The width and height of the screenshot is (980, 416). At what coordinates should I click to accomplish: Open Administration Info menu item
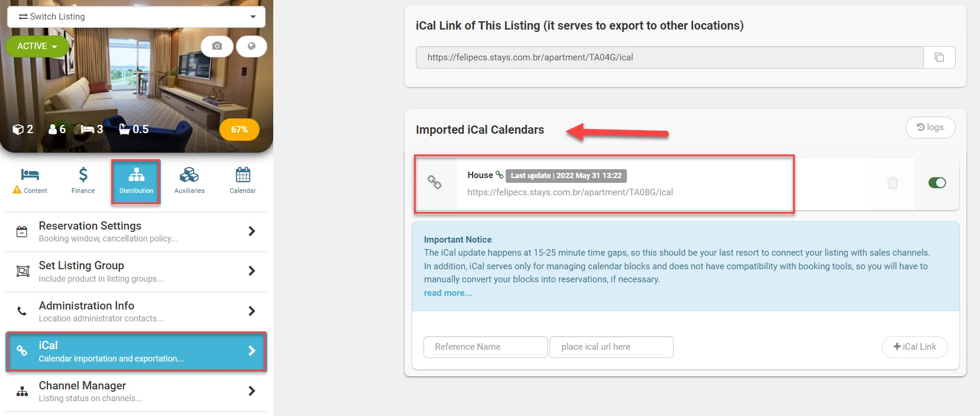136,311
